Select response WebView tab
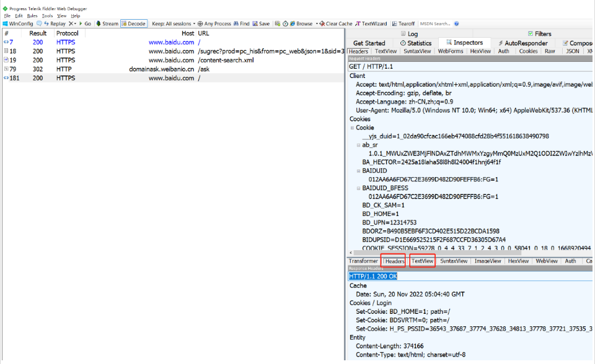This screenshot has width=595, height=364. click(547, 261)
